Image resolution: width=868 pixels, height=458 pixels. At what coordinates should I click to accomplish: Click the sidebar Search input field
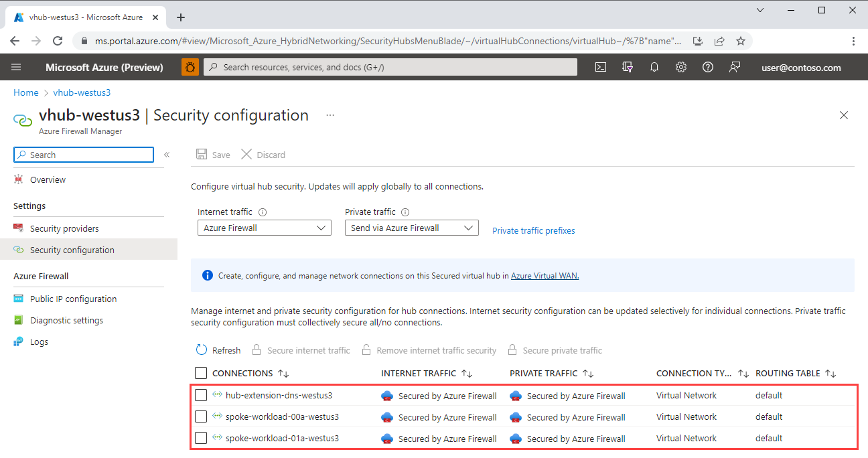click(x=84, y=155)
